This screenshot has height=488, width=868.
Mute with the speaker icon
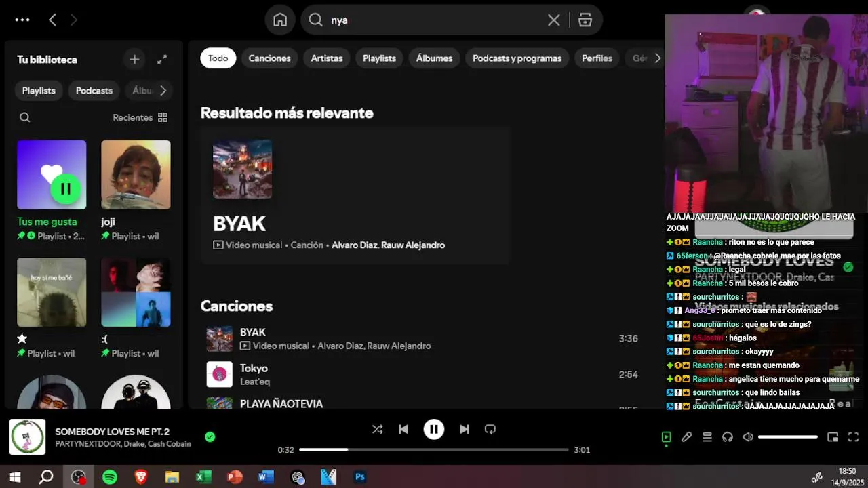748,437
